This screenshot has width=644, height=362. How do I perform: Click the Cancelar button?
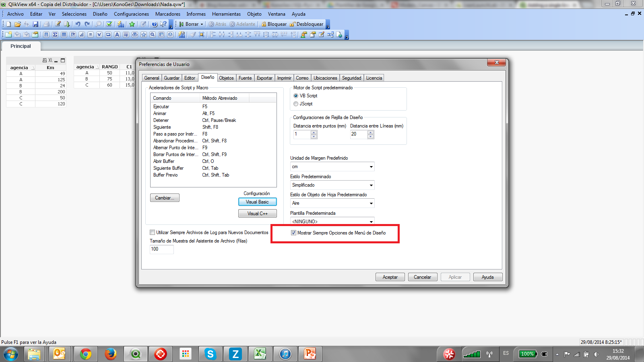[423, 277]
